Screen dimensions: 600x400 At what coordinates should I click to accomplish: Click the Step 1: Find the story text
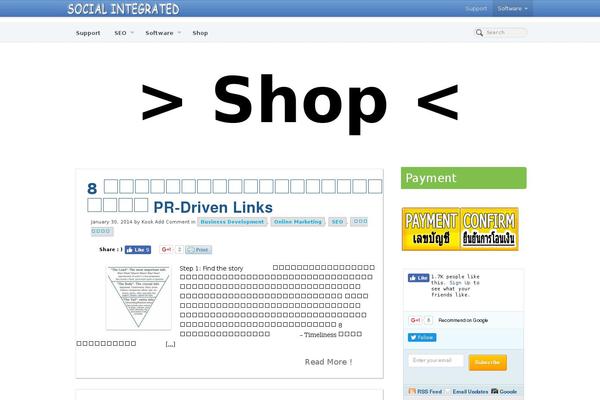211,268
